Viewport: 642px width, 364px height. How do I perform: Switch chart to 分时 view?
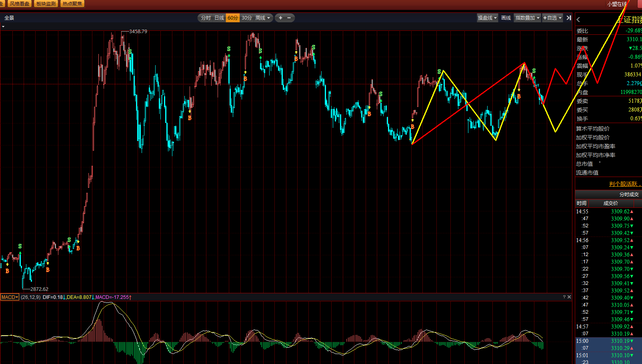pos(206,18)
